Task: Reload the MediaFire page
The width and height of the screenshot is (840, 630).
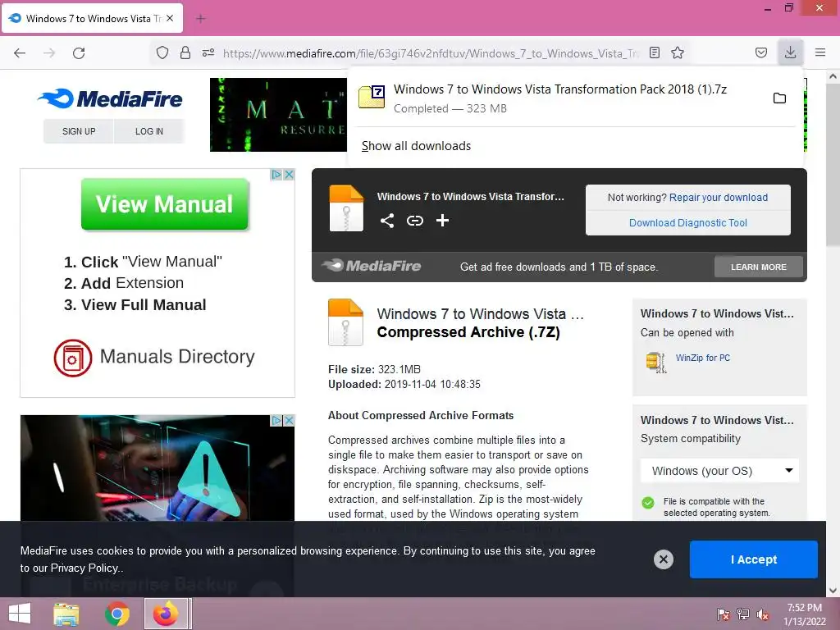Action: (x=79, y=52)
